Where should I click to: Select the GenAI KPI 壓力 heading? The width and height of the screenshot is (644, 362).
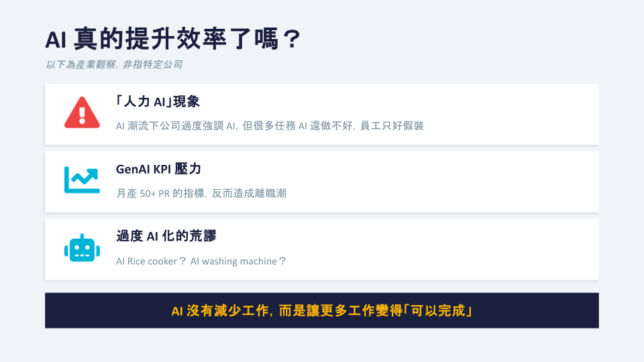[x=158, y=169]
